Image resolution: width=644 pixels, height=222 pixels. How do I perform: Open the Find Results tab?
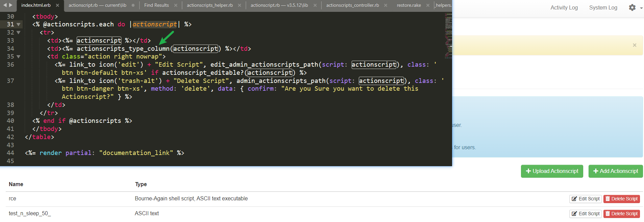click(x=156, y=5)
